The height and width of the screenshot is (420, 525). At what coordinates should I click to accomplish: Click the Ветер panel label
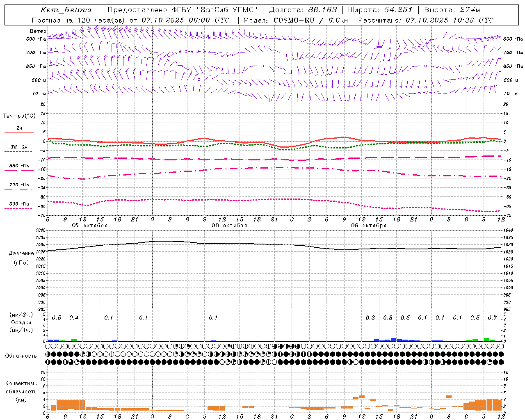[x=38, y=31]
